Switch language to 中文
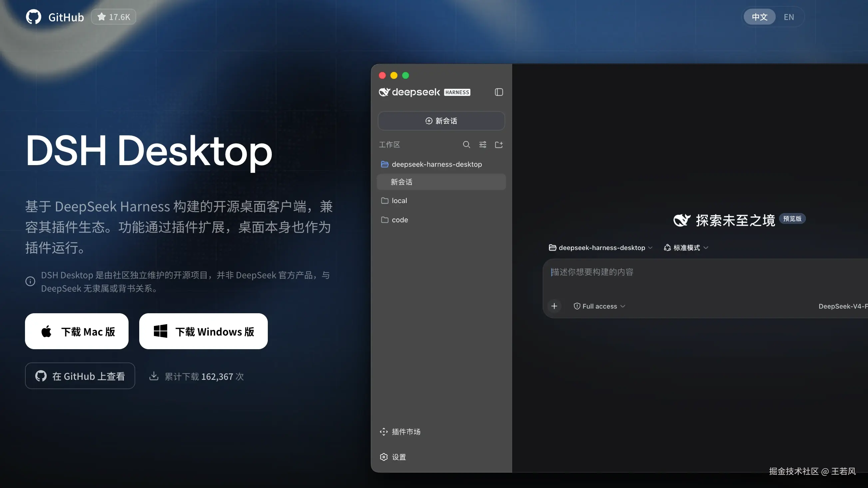The image size is (868, 488). pyautogui.click(x=759, y=17)
